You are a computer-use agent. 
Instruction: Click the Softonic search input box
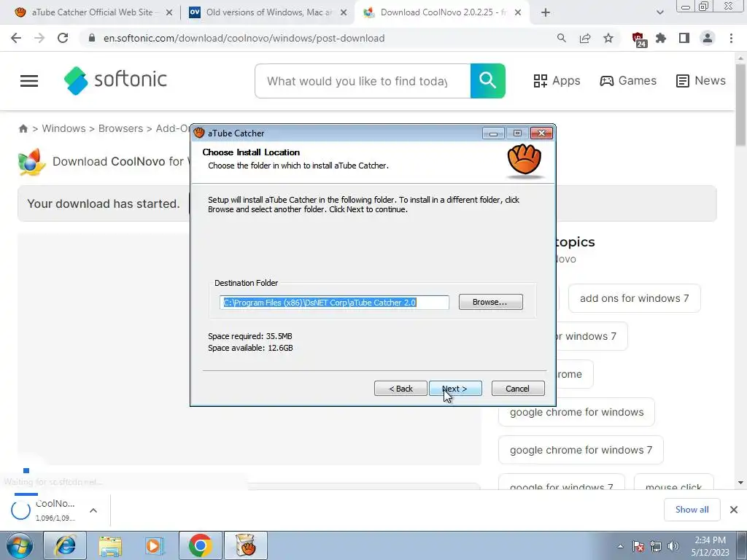click(x=363, y=81)
